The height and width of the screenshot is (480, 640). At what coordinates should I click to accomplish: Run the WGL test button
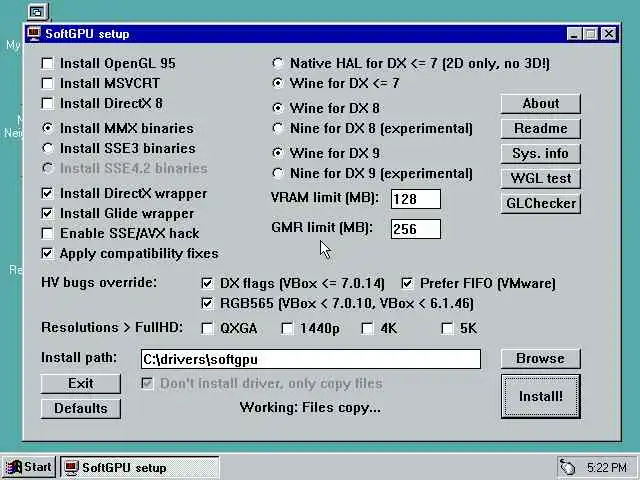coord(541,178)
